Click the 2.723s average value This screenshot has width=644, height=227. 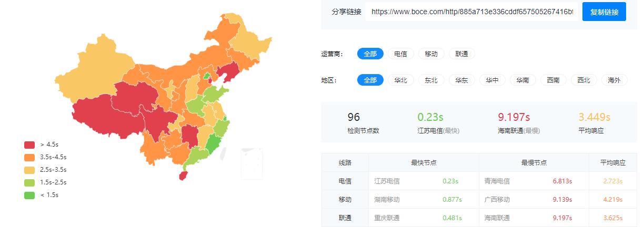click(613, 181)
